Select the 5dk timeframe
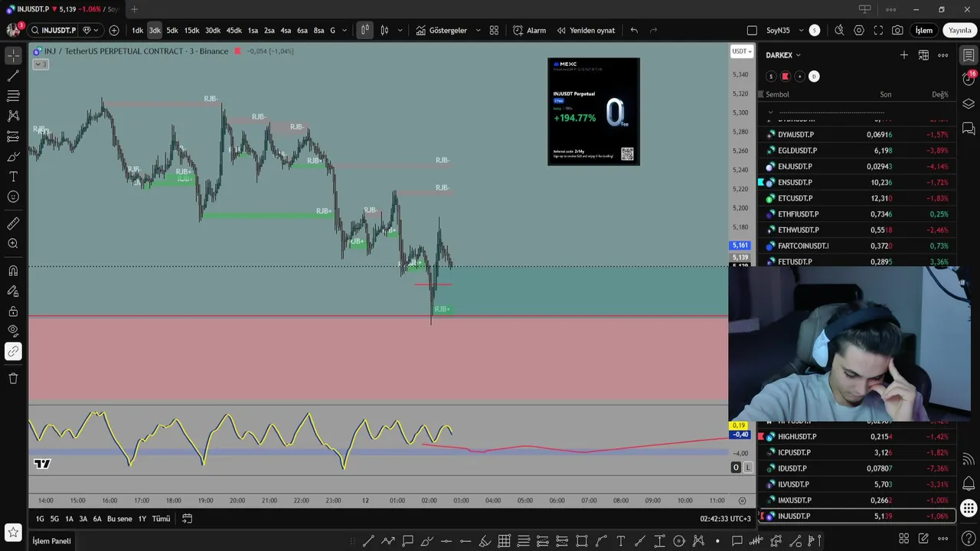980x551 pixels. (x=172, y=31)
